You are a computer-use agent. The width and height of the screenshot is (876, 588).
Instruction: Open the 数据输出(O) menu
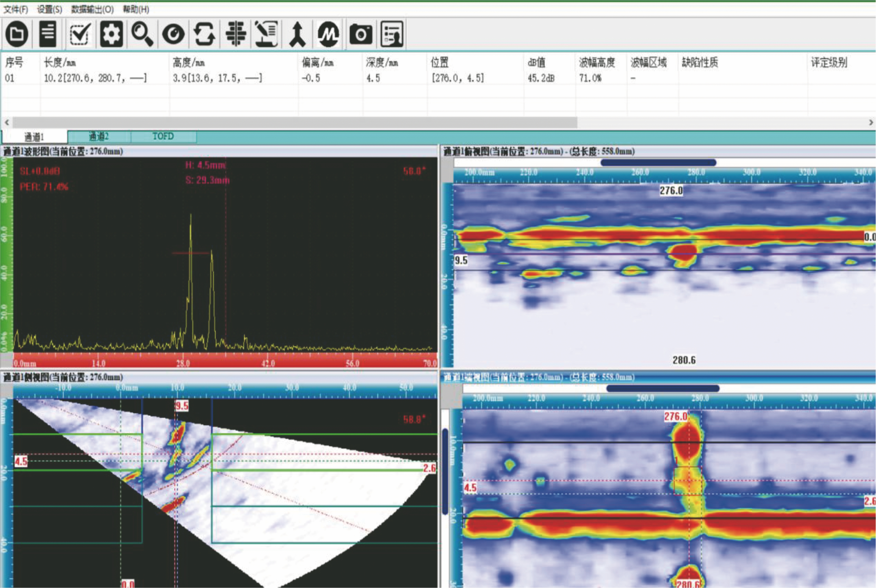click(x=92, y=9)
